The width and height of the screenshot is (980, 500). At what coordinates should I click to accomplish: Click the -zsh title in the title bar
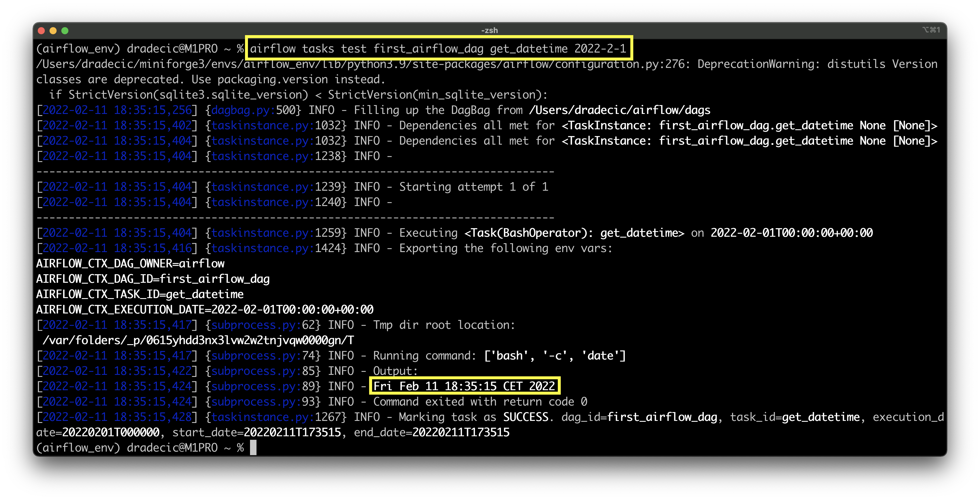(x=489, y=30)
